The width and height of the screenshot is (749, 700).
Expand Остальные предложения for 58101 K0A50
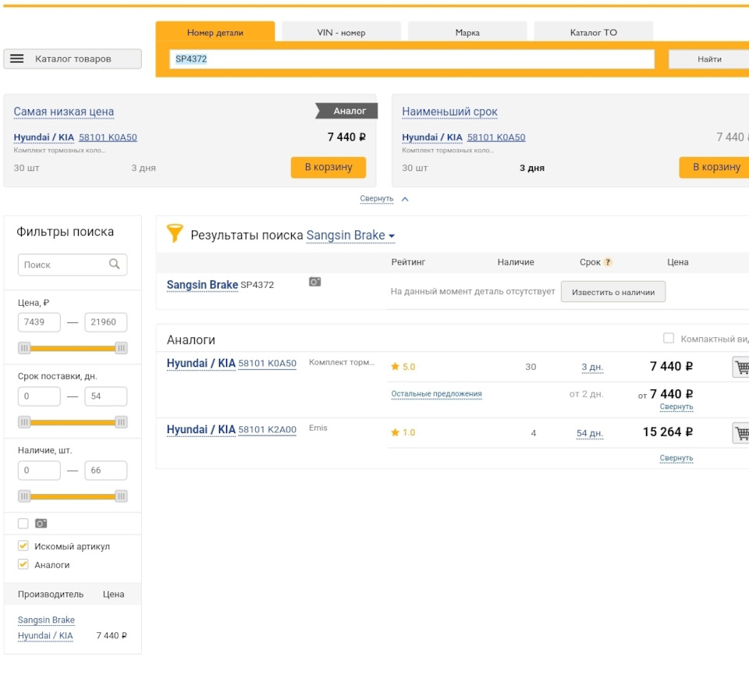tap(437, 394)
